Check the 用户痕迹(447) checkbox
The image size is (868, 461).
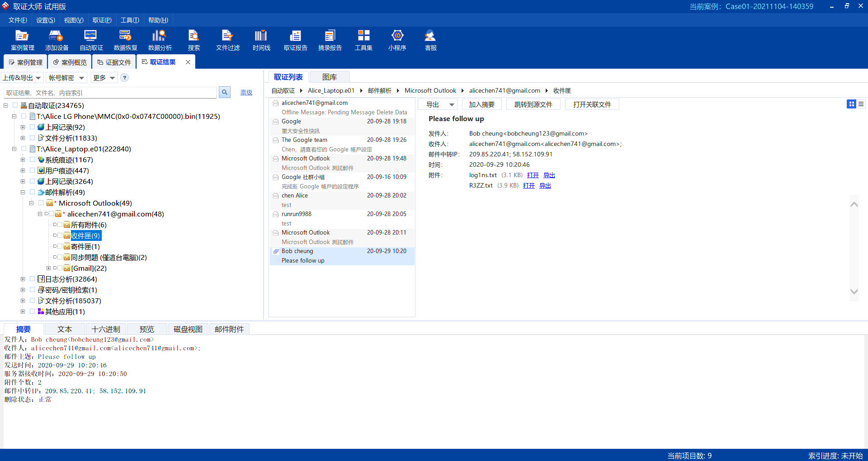point(32,170)
